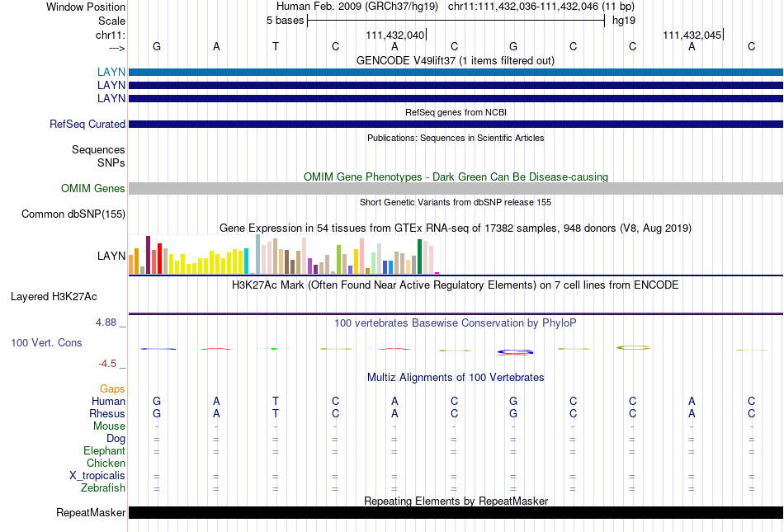Click the Chicken species label
Viewport: 784px width, 532px height.
106,463
